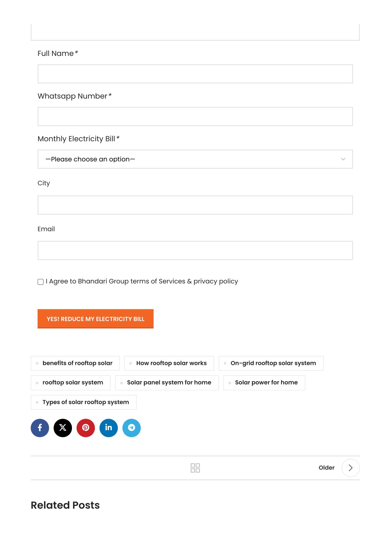Click the 'Older' post navigation link

[x=326, y=468]
